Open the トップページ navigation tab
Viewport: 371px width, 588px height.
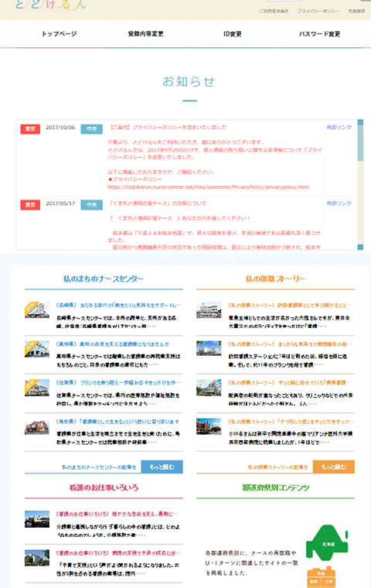pyautogui.click(x=60, y=34)
